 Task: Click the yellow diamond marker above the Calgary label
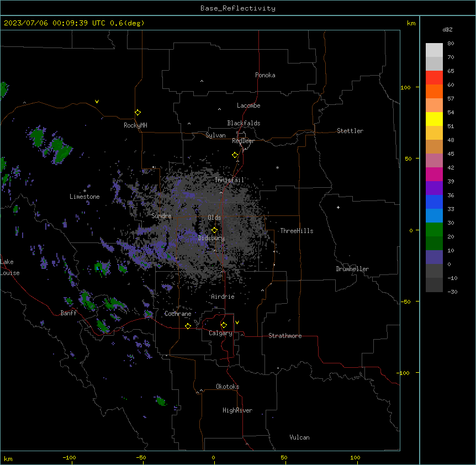coord(224,325)
